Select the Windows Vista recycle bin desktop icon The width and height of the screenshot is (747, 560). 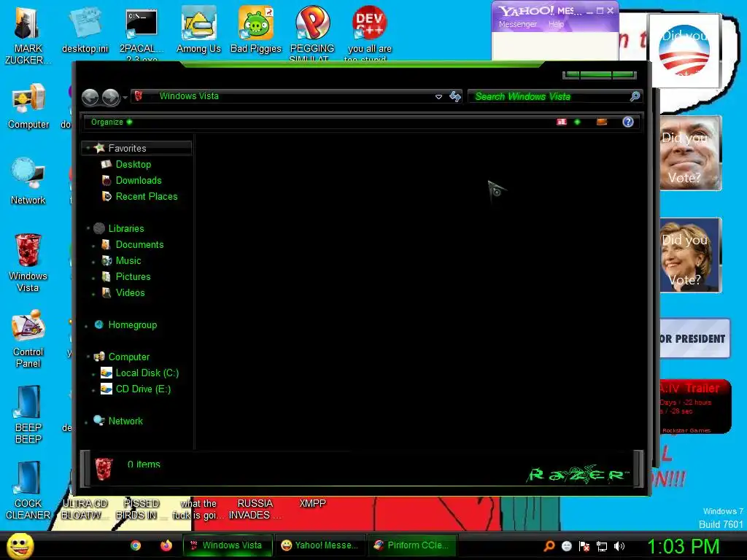(x=28, y=262)
